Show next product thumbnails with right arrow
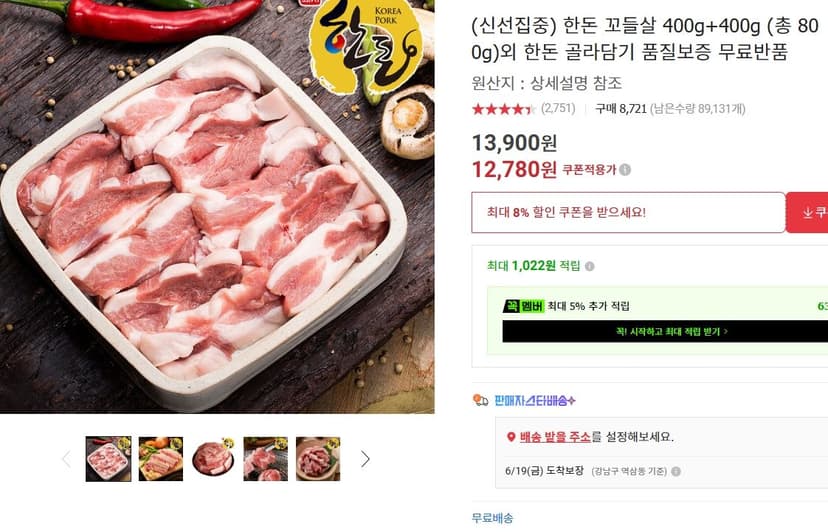 pos(365,459)
